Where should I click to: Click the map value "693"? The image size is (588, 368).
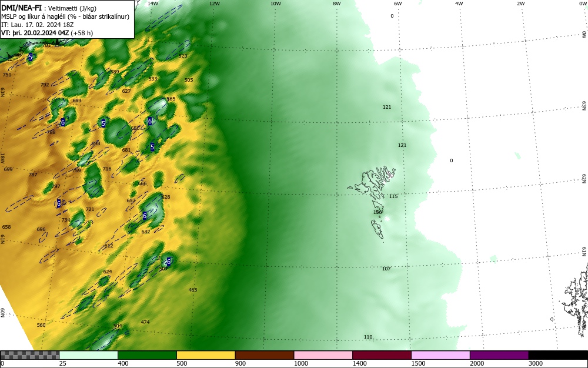(77, 101)
